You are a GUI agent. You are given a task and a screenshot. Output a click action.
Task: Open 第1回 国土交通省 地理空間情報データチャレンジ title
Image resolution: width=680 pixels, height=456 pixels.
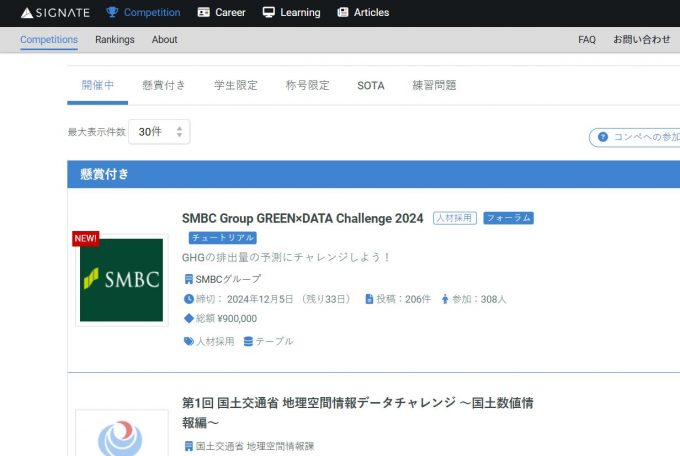pos(357,413)
